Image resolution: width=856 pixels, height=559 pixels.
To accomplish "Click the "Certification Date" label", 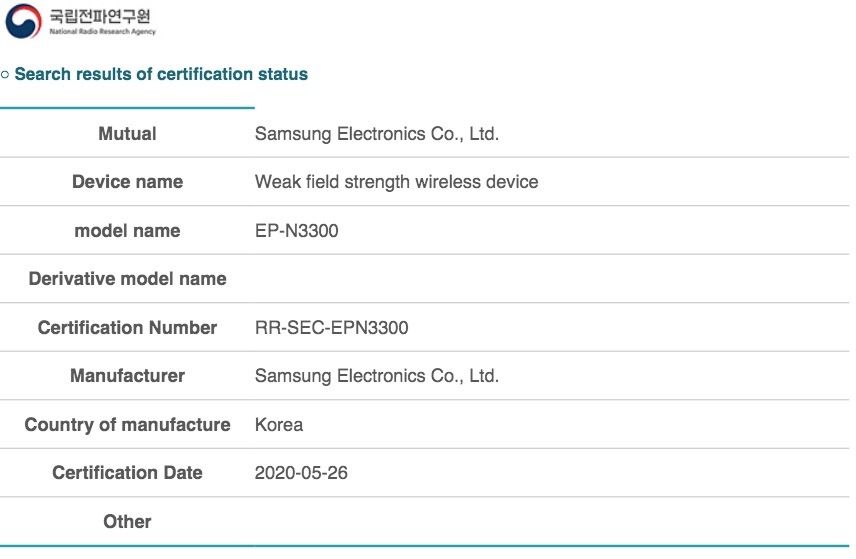I will (127, 473).
